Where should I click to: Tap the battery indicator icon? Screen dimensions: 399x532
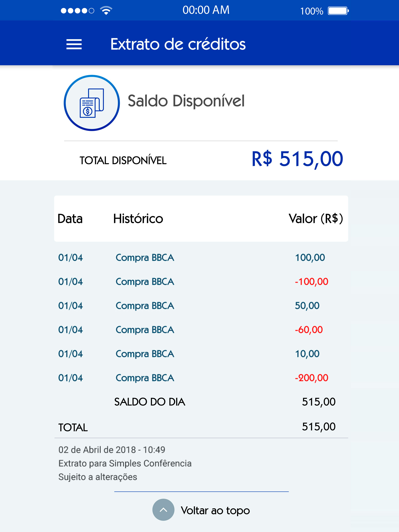[338, 11]
